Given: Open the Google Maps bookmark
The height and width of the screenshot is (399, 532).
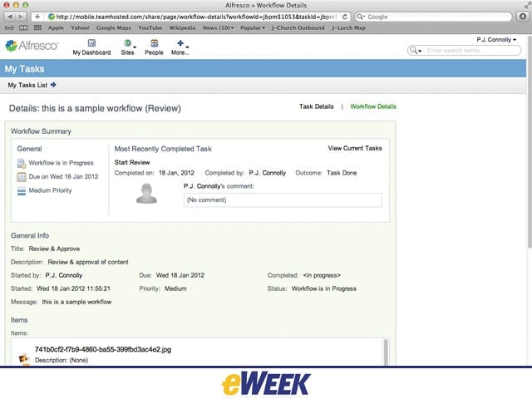Looking at the screenshot, I should pyautogui.click(x=114, y=27).
